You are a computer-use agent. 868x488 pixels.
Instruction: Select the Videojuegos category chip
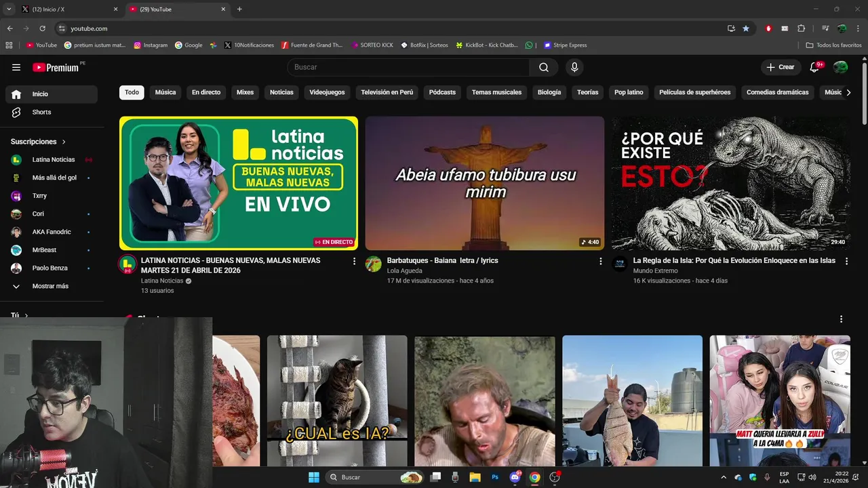tap(327, 92)
